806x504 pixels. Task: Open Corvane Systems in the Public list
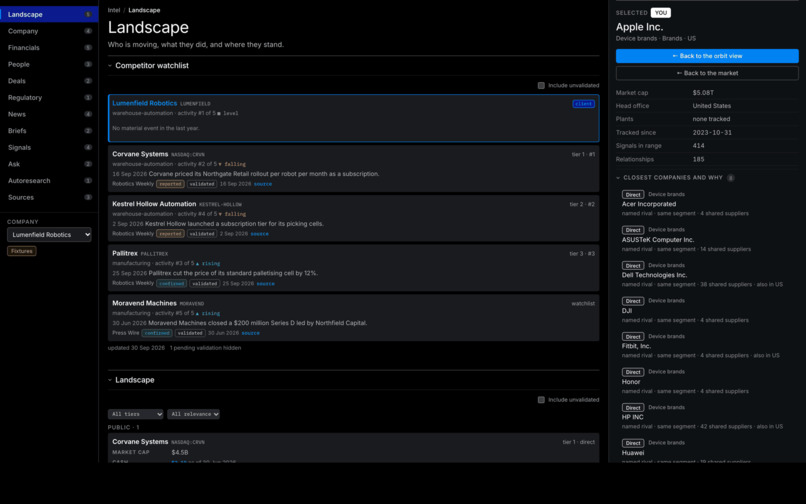(x=140, y=441)
